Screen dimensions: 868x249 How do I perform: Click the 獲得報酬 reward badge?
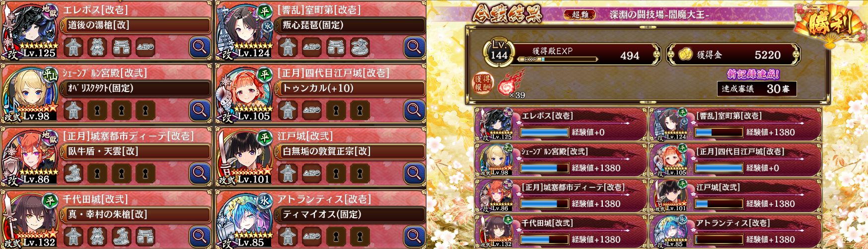pyautogui.click(x=482, y=83)
